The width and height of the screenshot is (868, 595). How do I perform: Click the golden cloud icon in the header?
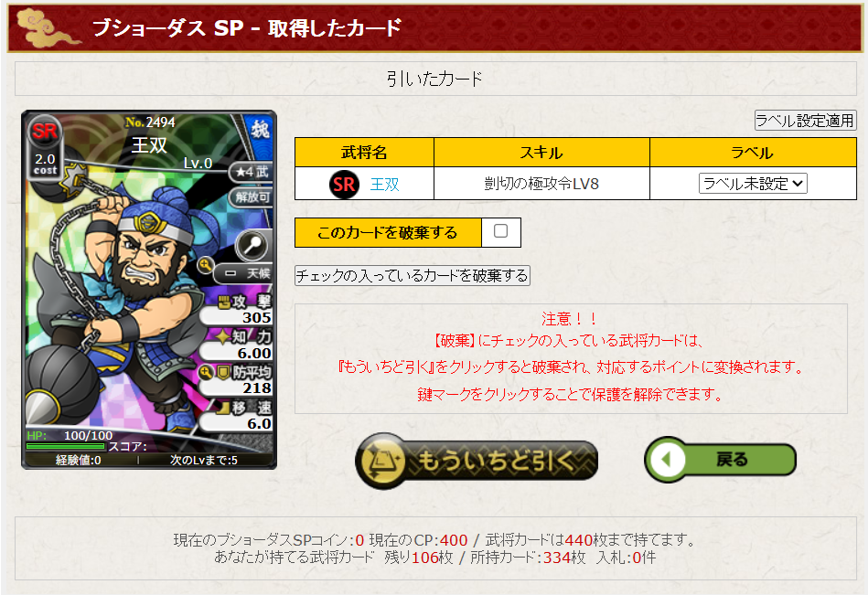pos(46,27)
